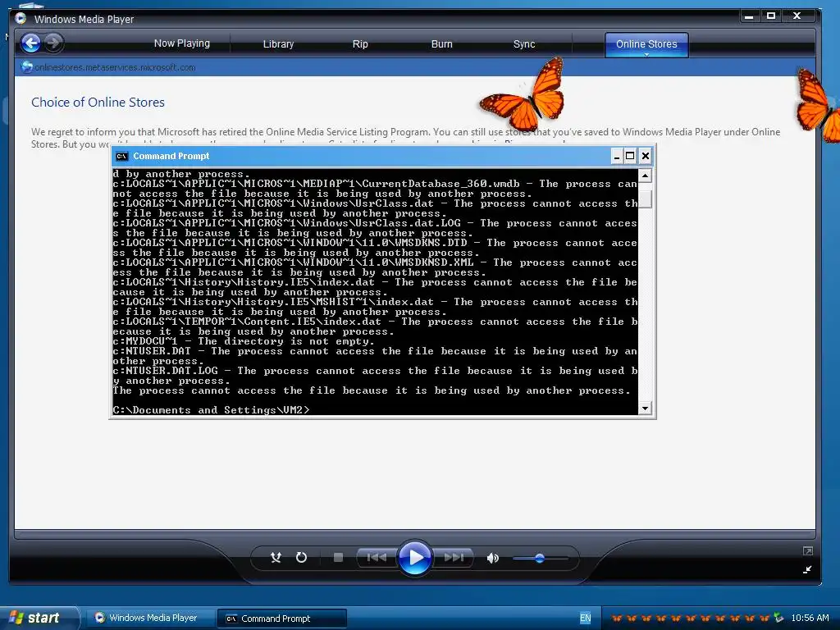
Task: Minimize the Command Prompt window
Action: pos(617,157)
